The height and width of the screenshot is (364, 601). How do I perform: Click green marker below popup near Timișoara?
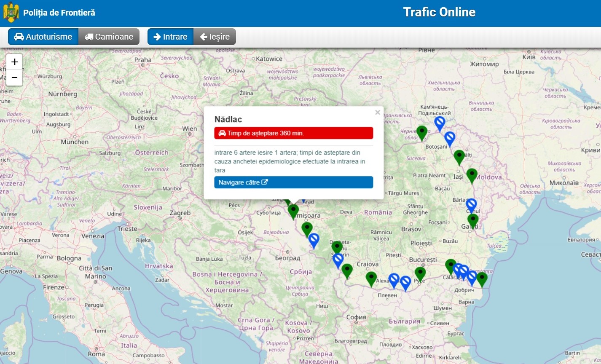pos(293,210)
